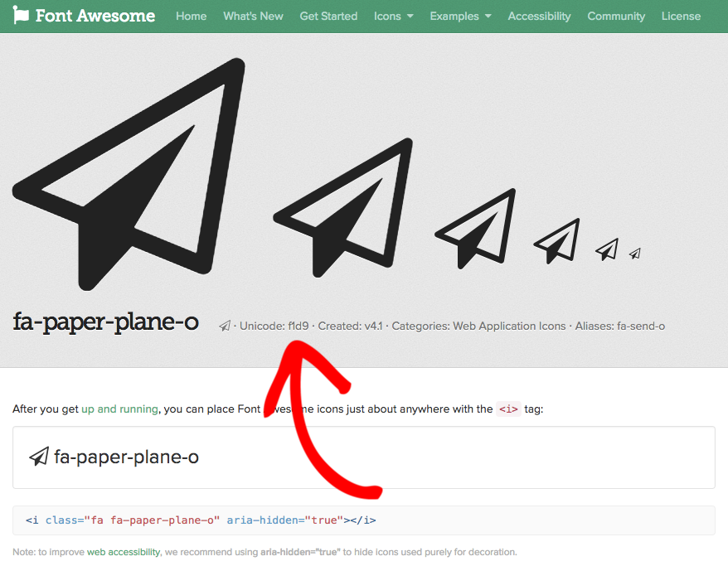Follow the web accessibility link
The height and width of the screenshot is (566, 728).
click(x=123, y=551)
